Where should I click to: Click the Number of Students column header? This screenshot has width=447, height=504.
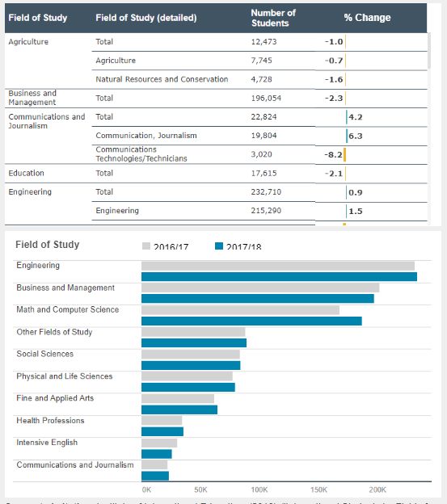click(x=273, y=18)
